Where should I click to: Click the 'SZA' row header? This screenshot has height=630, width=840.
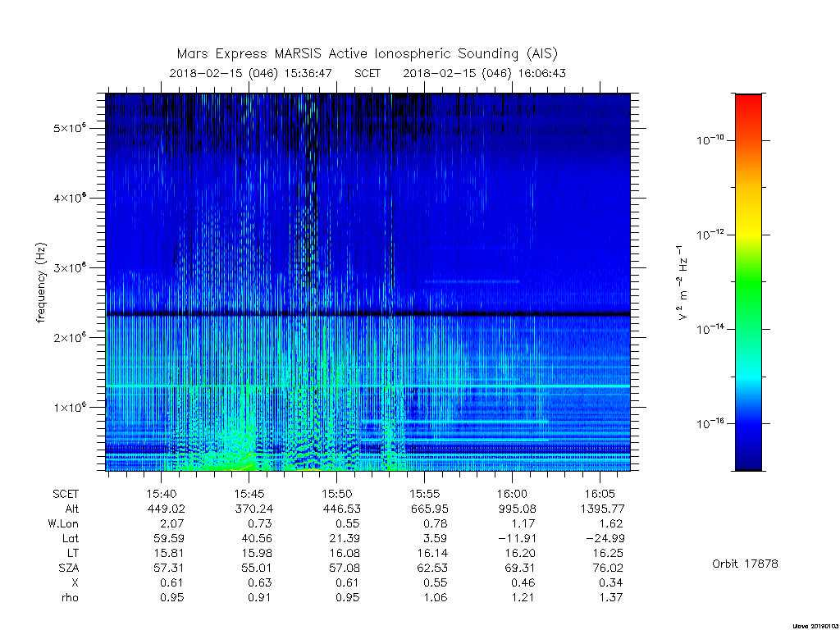(x=69, y=568)
